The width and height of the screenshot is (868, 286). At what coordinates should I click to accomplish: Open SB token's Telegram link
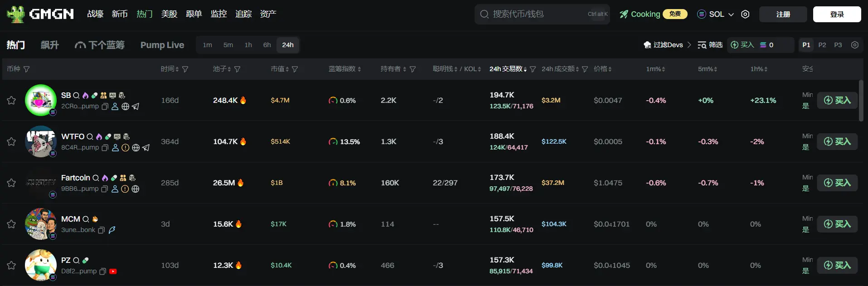tap(136, 107)
